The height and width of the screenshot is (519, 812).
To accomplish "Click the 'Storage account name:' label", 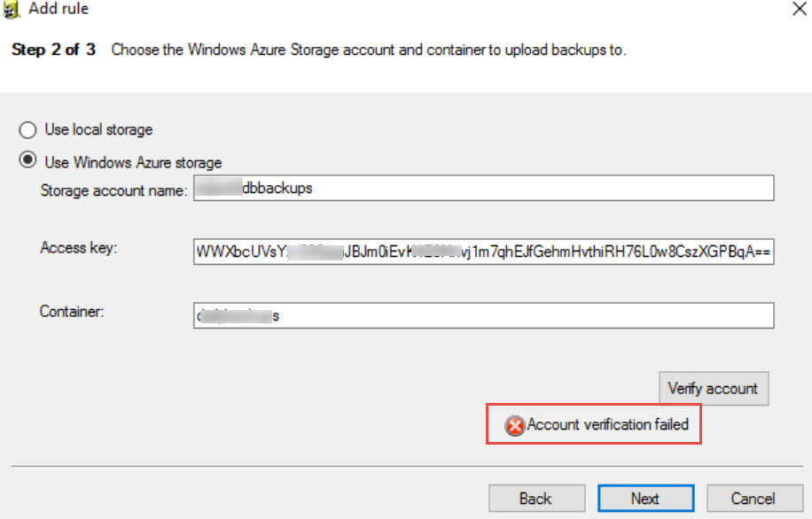I will [x=113, y=190].
